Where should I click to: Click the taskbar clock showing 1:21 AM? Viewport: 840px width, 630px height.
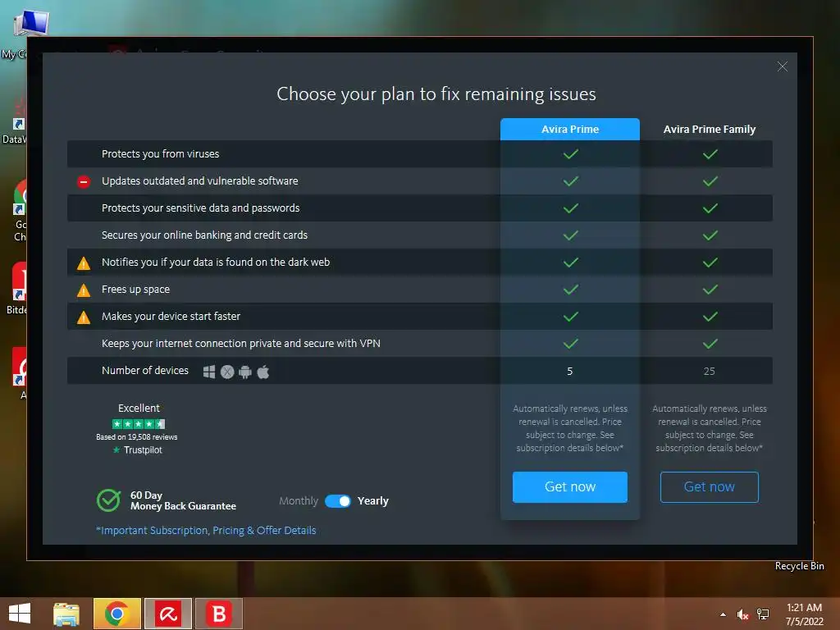pyautogui.click(x=804, y=614)
